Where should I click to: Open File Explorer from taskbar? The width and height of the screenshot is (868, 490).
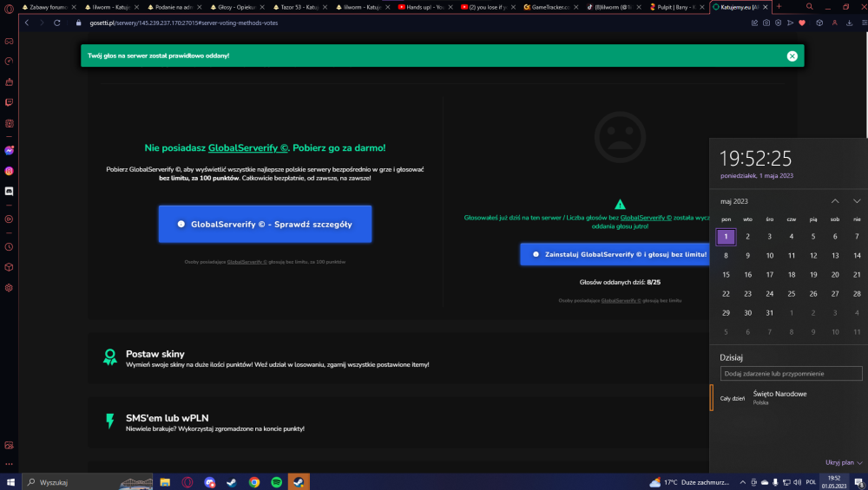(x=165, y=482)
